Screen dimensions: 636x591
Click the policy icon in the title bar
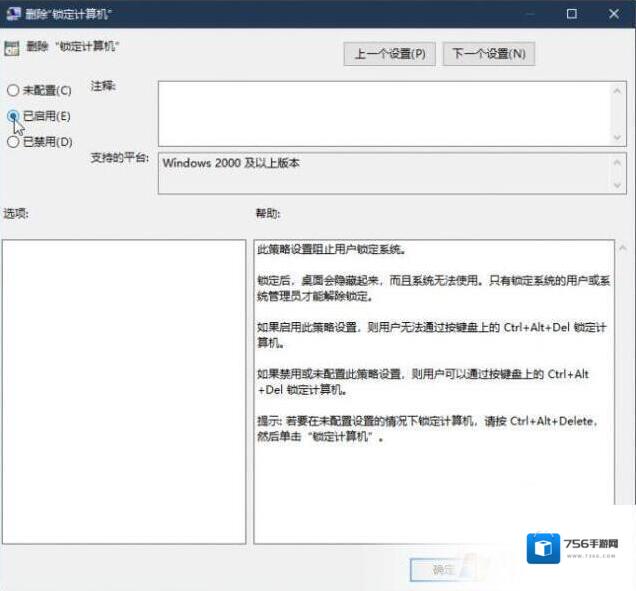pyautogui.click(x=13, y=14)
